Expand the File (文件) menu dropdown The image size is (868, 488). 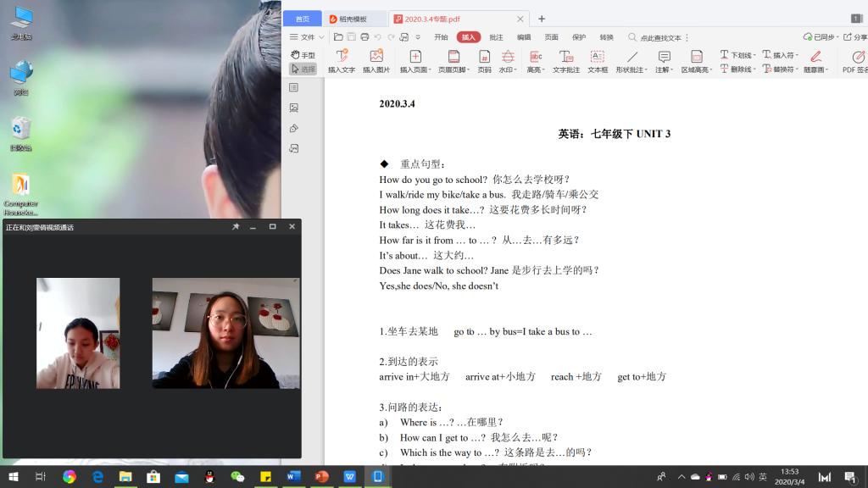point(306,37)
